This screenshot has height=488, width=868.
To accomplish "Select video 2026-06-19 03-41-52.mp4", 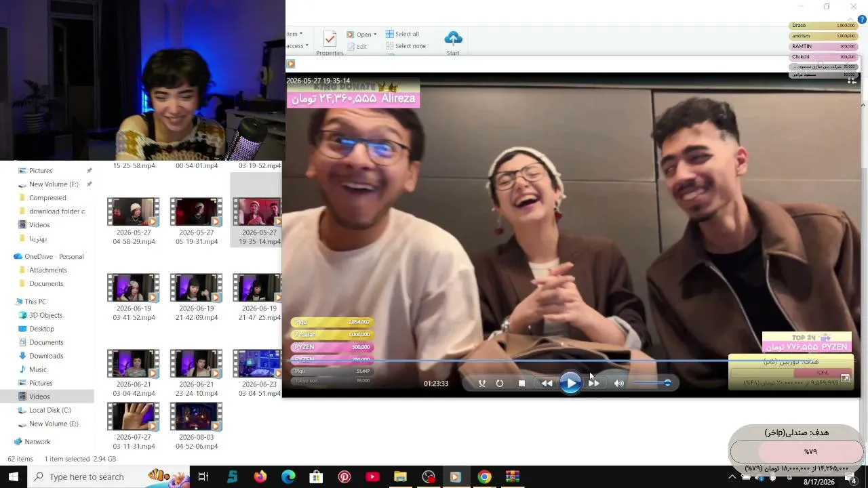I will tap(134, 298).
